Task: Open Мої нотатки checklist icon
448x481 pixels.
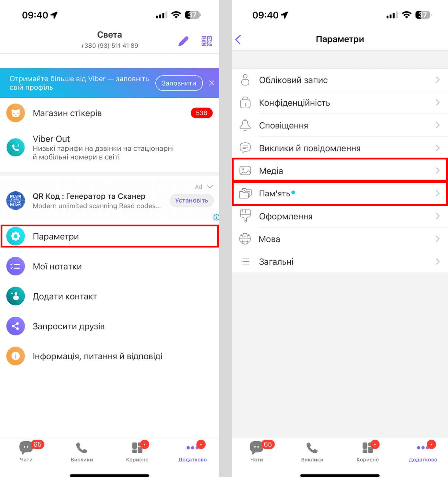Action: pos(16,266)
